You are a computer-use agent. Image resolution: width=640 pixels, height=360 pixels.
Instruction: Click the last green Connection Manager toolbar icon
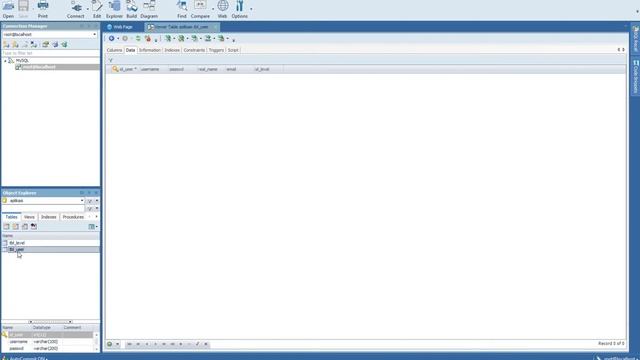click(64, 44)
